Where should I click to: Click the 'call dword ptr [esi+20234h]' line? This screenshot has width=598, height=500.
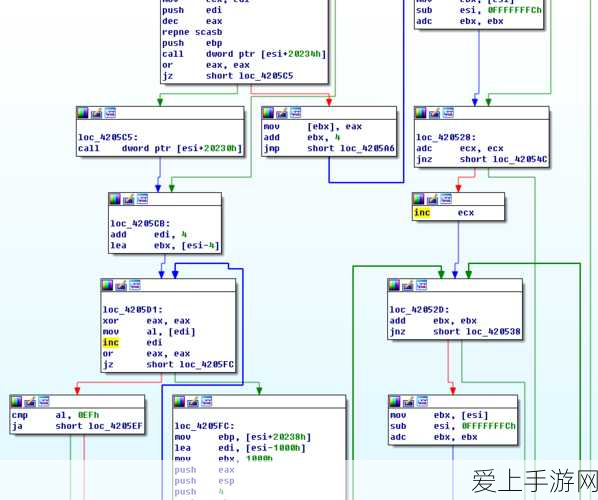point(244,54)
